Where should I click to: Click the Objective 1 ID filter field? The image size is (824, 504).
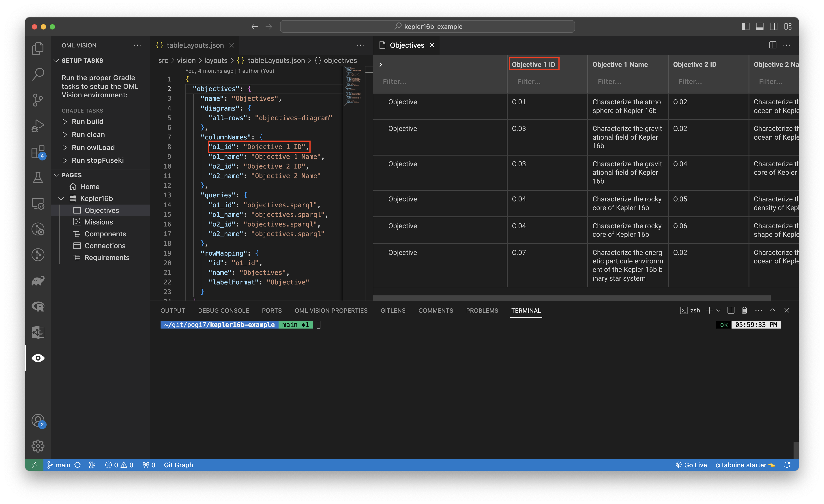tap(547, 81)
